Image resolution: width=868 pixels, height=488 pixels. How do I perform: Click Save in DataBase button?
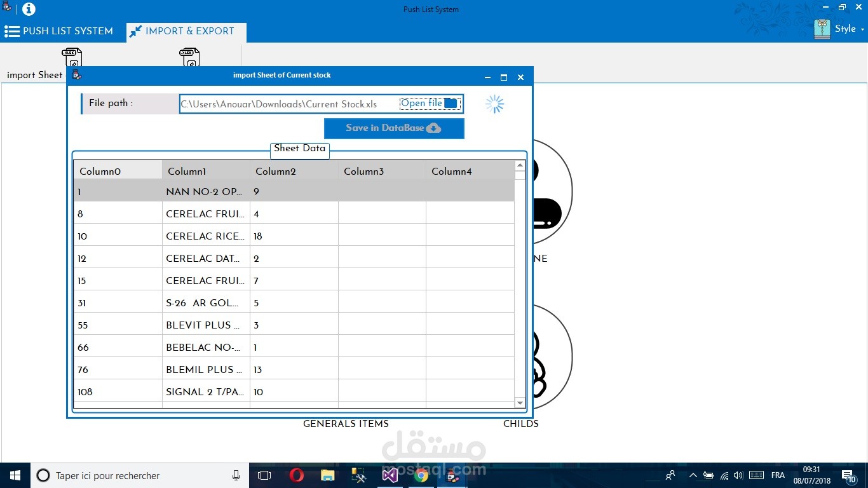[x=394, y=128]
